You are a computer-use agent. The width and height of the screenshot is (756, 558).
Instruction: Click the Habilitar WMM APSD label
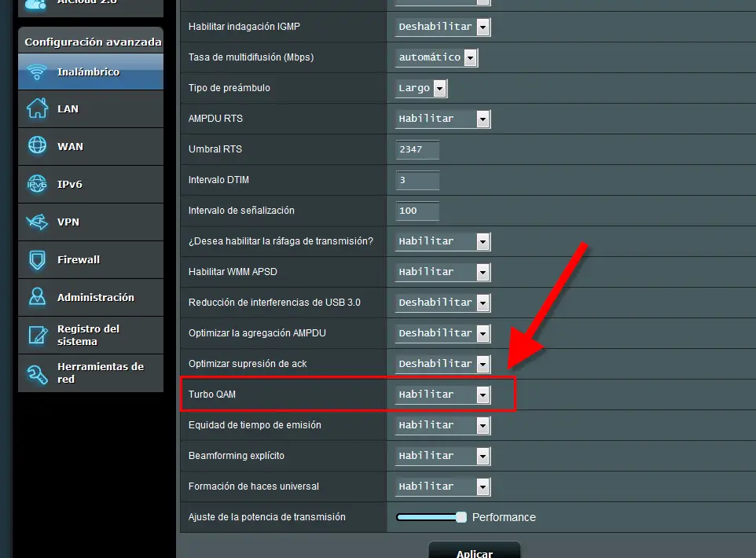(233, 272)
